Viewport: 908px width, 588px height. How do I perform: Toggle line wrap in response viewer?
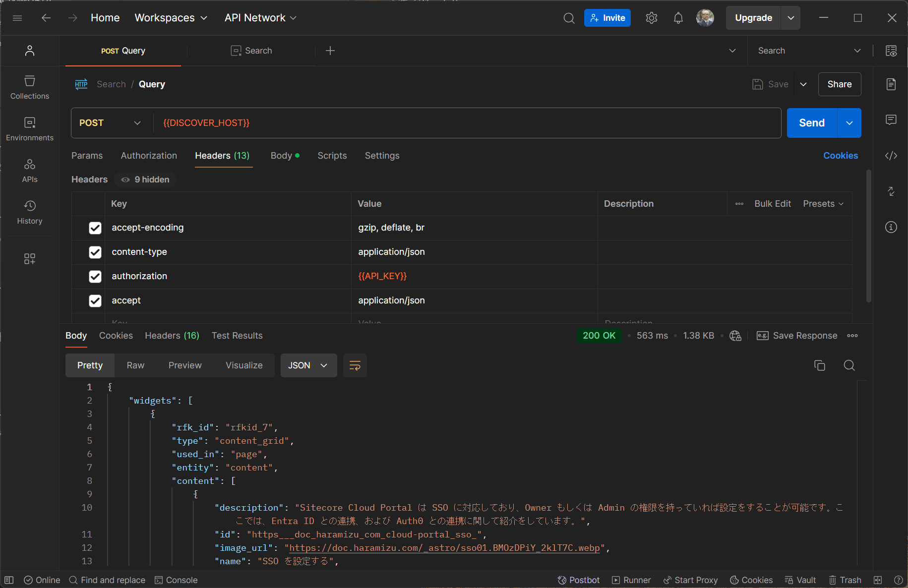click(355, 365)
